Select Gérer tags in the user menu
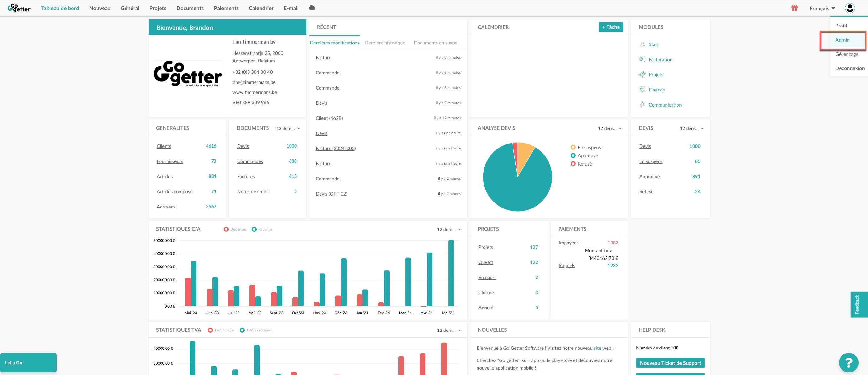This screenshot has height=375, width=868. pos(849,54)
